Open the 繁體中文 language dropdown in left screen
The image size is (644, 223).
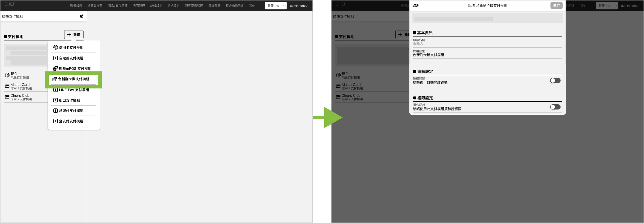coord(276,6)
